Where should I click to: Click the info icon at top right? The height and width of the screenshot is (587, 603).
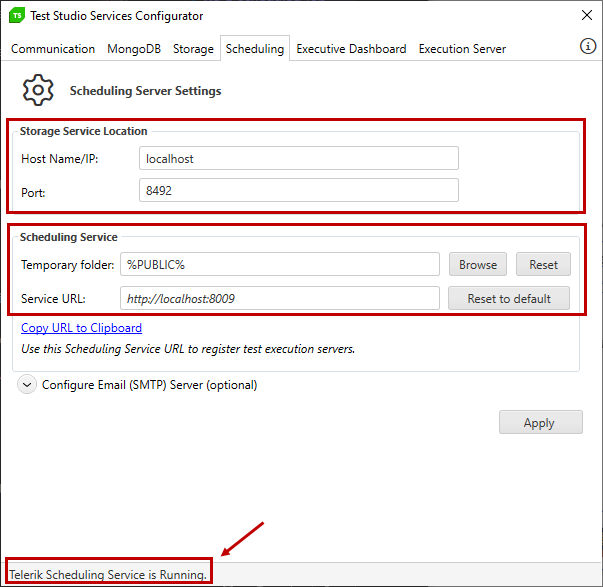588,46
